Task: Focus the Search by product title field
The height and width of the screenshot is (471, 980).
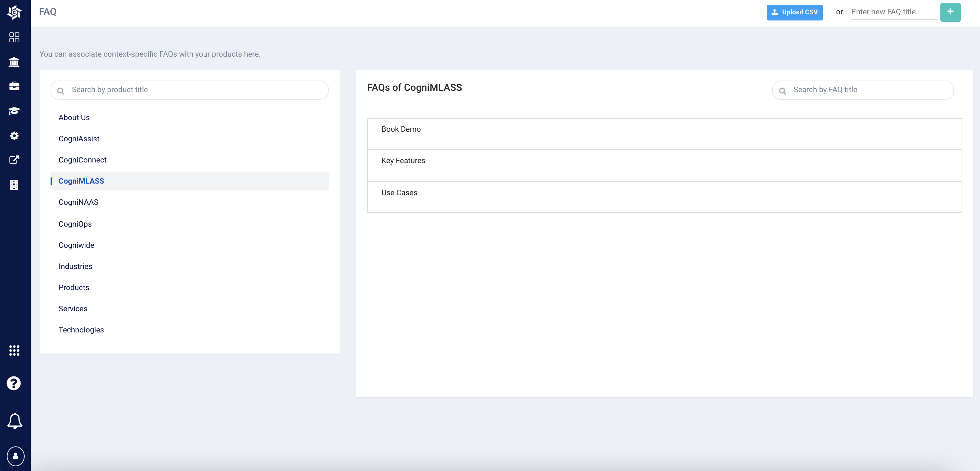Action: [x=194, y=90]
